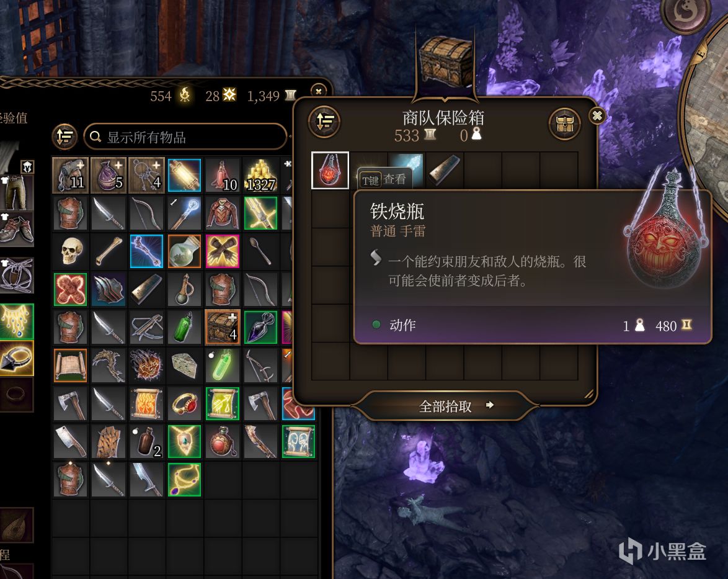Click the 全部拾取 take all button
Viewport: 728px width, 579px height.
pos(445,406)
